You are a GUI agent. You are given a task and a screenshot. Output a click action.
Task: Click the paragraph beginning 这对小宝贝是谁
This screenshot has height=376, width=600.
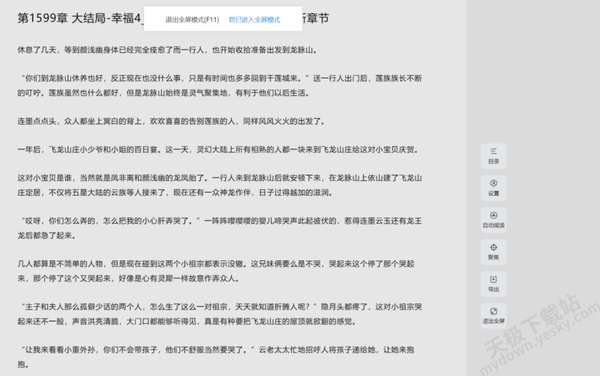click(220, 186)
